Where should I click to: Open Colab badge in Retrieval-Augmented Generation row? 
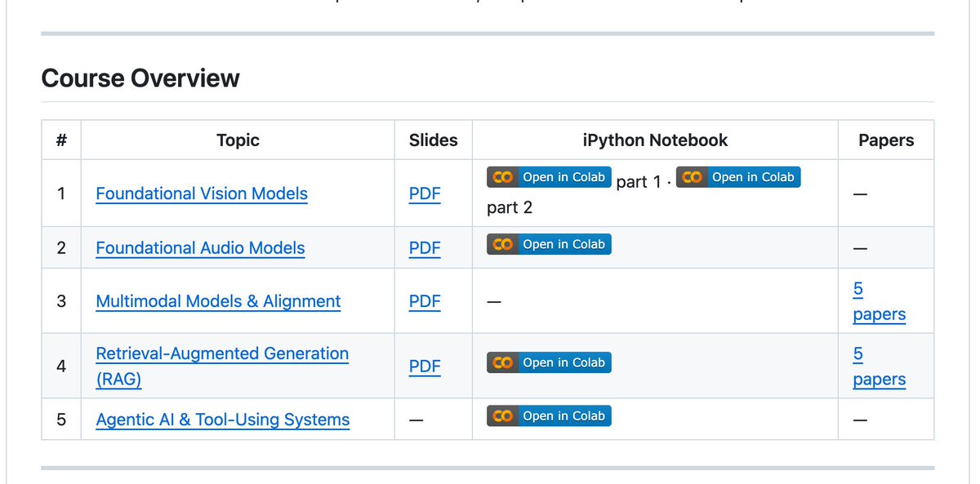click(x=549, y=362)
